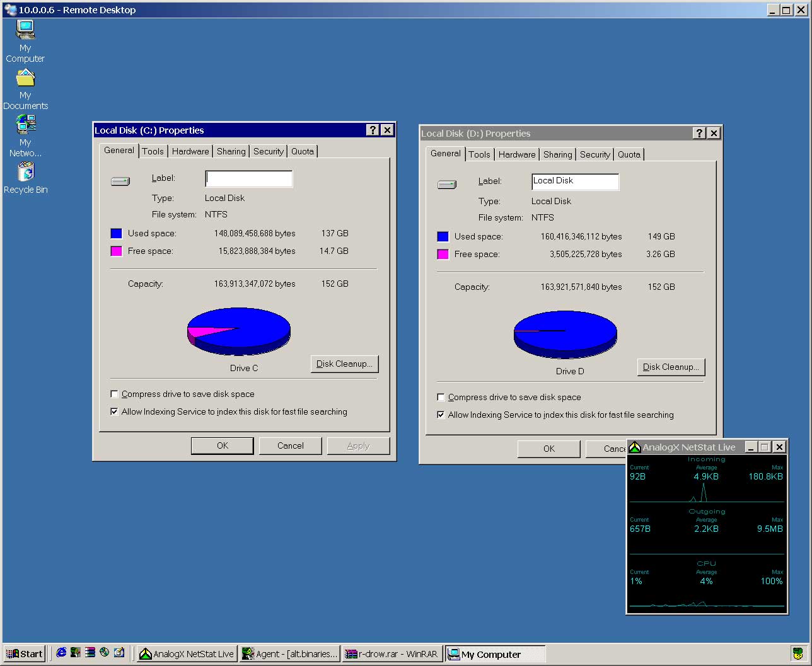Check Compress drive option for drive D
Screen dimensions: 812x666
coord(441,397)
